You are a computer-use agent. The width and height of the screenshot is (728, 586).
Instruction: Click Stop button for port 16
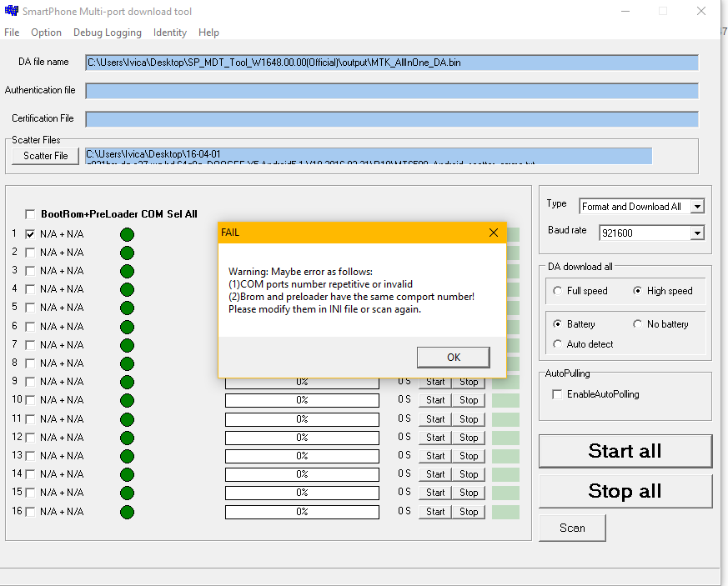coord(469,512)
